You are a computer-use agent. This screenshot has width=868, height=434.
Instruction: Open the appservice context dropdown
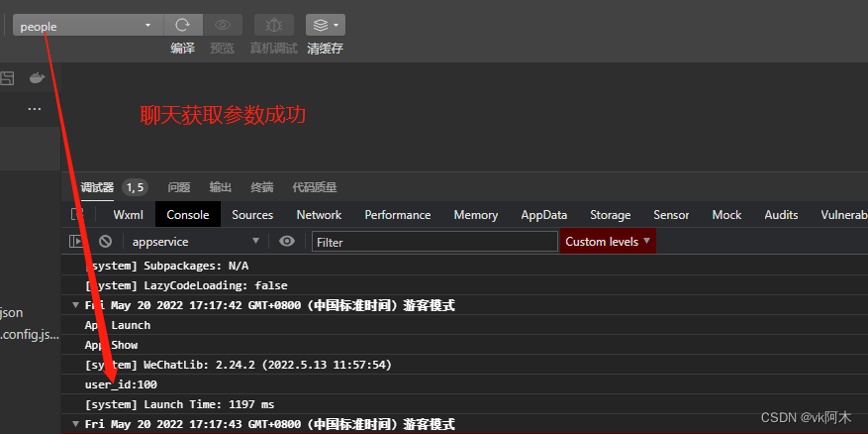(196, 242)
